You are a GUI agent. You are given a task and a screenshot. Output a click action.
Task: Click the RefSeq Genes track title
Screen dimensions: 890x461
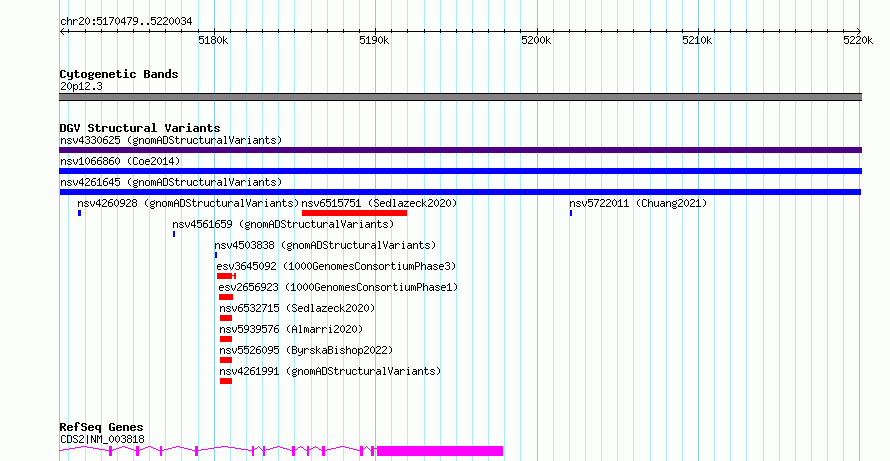(x=102, y=428)
